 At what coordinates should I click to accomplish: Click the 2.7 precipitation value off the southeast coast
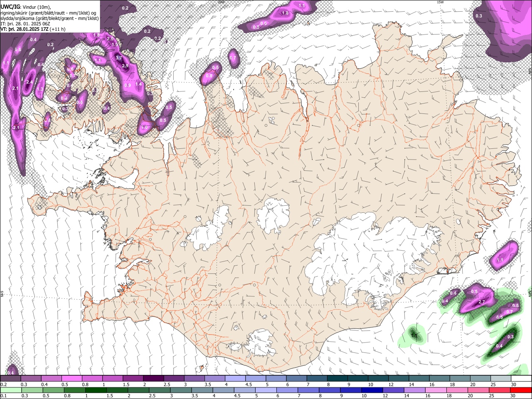(x=482, y=302)
